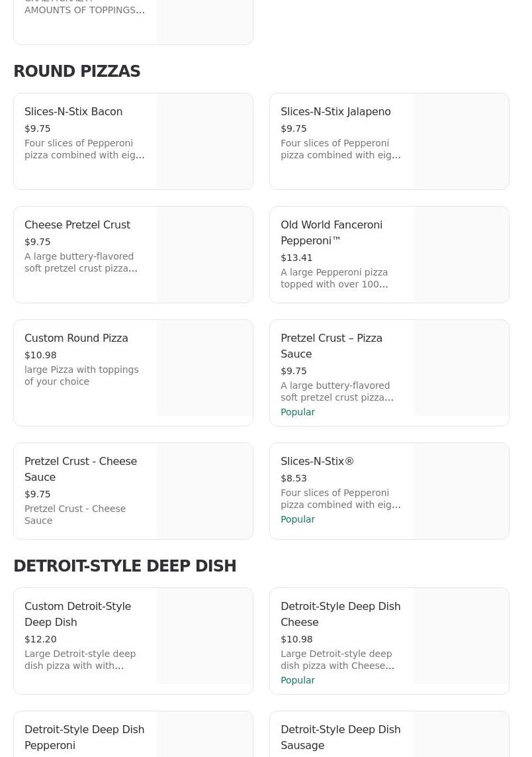Click the Slices-N-Stix Bacon image thumbnail

[205, 141]
